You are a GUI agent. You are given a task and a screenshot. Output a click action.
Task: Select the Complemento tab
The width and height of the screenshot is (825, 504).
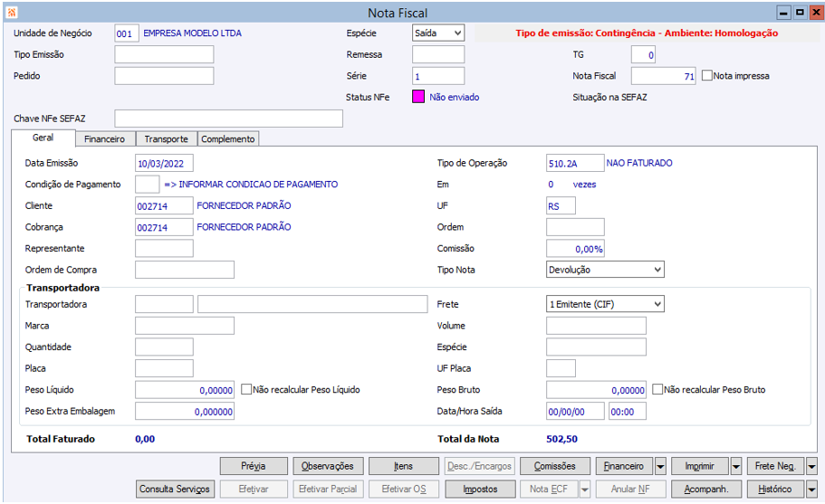[x=228, y=139]
